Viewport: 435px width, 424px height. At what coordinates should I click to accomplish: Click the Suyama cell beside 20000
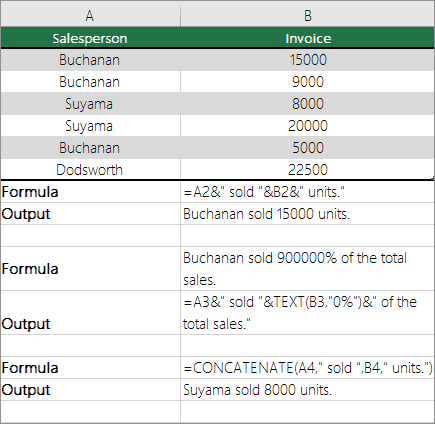pyautogui.click(x=90, y=126)
